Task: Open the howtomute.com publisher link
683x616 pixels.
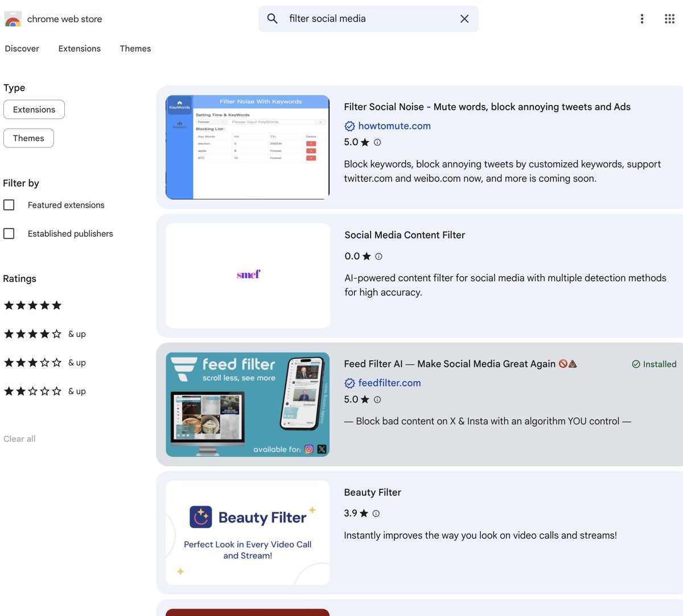Action: pyautogui.click(x=394, y=126)
